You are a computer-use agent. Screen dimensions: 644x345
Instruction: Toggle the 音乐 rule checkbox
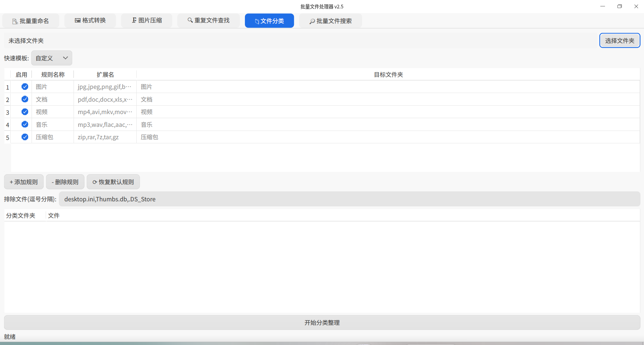[x=25, y=124]
